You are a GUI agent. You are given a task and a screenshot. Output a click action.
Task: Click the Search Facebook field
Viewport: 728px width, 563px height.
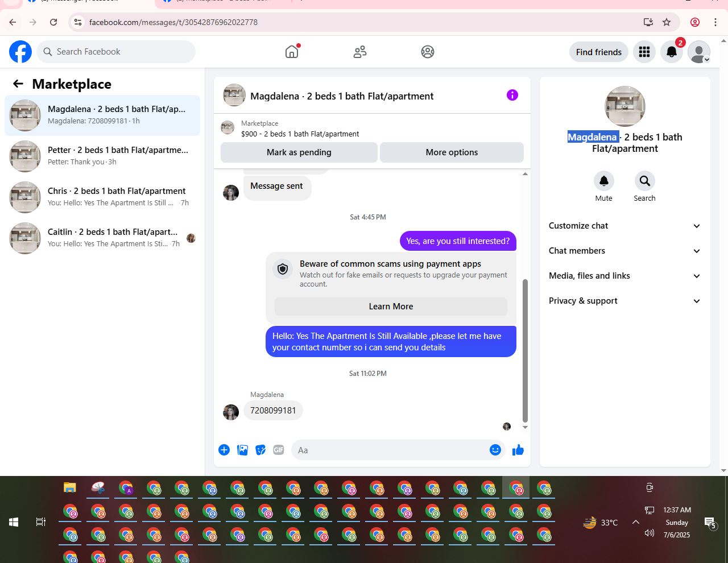[116, 52]
